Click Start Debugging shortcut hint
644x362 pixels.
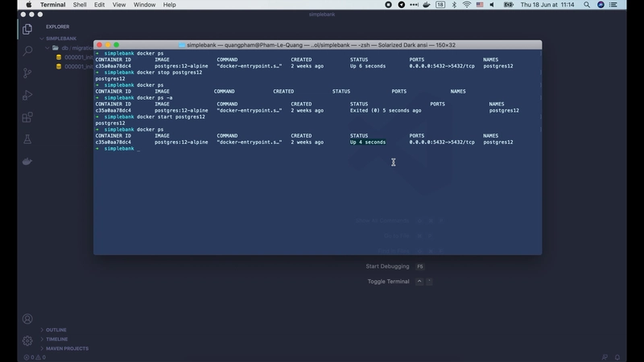pos(394,266)
